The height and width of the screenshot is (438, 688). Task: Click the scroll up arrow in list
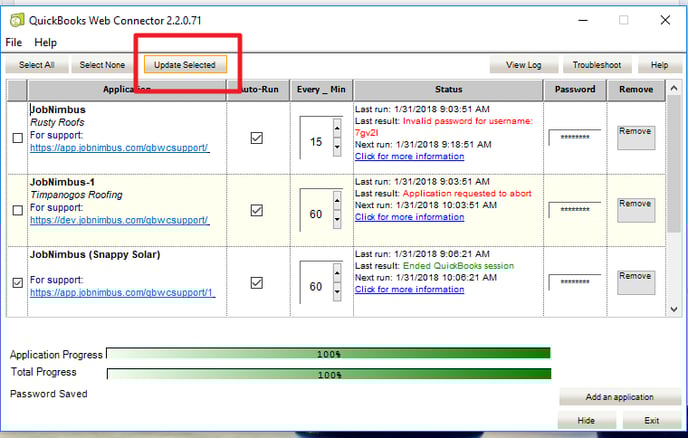coord(674,89)
